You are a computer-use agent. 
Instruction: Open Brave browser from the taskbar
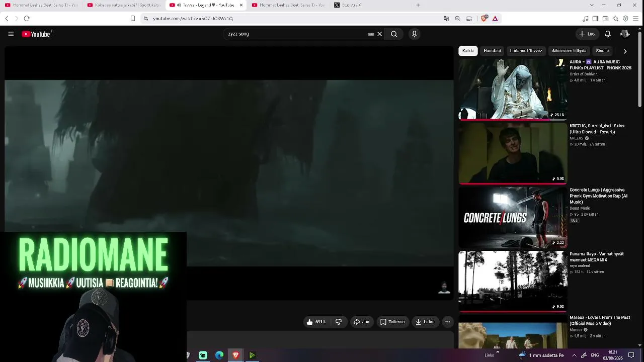pos(235,355)
